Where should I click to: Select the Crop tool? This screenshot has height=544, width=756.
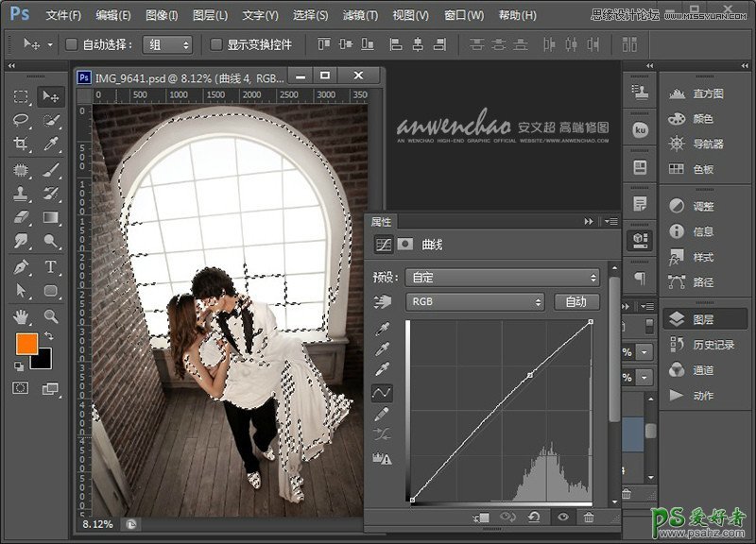(x=21, y=144)
